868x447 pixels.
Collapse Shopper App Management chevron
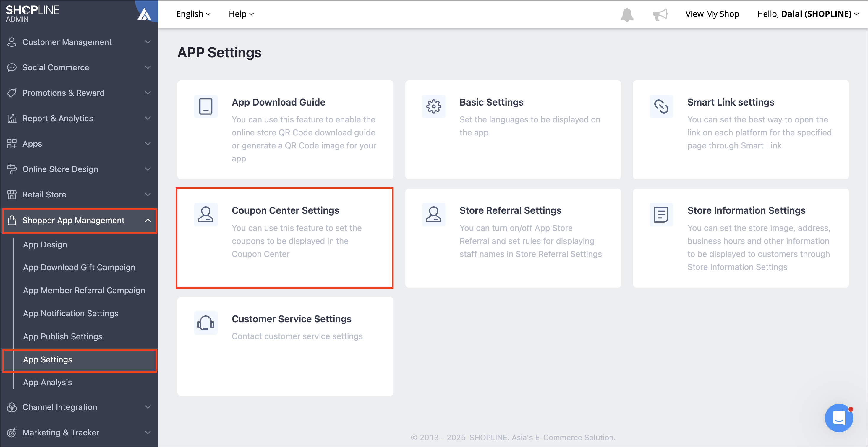148,220
